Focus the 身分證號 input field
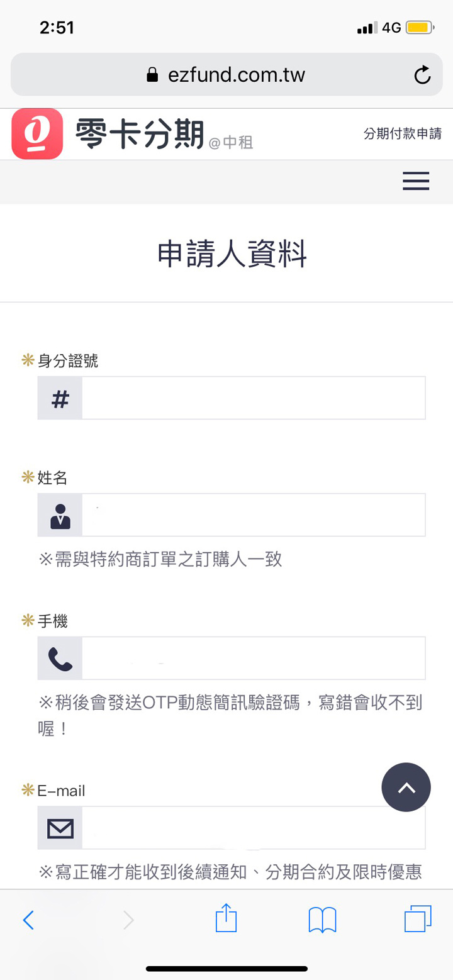The height and width of the screenshot is (980, 453). (x=254, y=398)
